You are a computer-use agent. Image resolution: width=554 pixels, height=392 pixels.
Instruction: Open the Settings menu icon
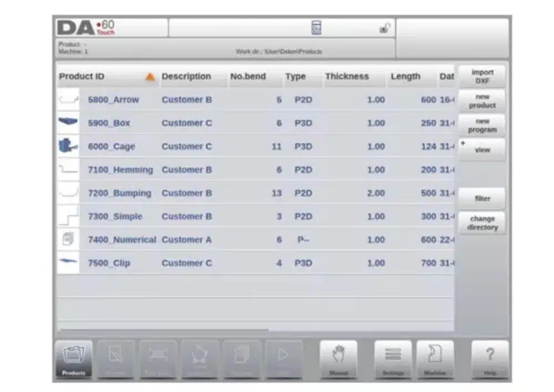coord(393,359)
